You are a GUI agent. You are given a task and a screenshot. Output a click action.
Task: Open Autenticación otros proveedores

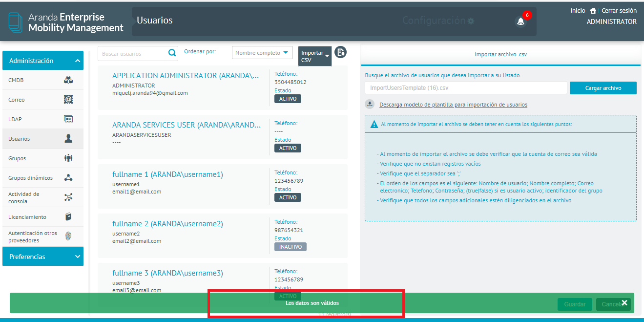42,236
